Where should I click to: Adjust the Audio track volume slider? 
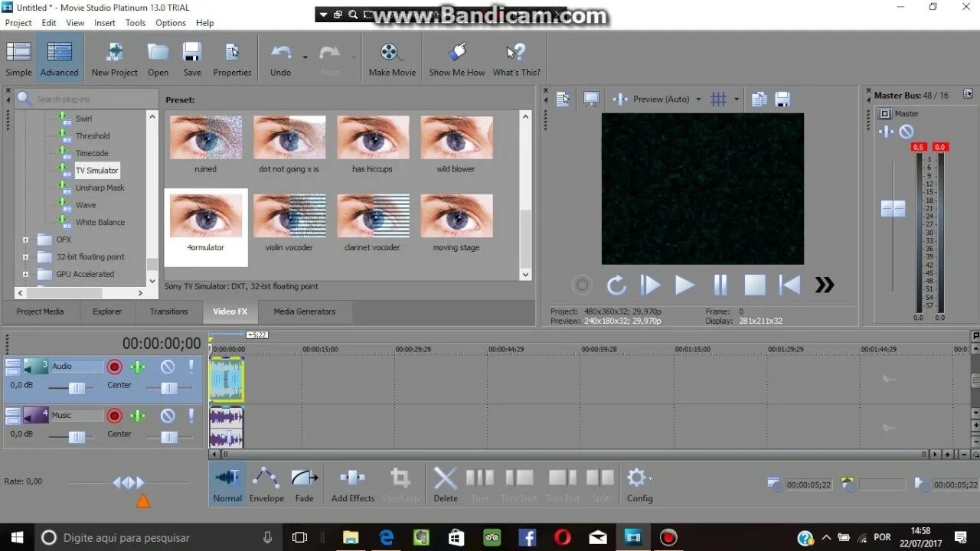[x=77, y=389]
